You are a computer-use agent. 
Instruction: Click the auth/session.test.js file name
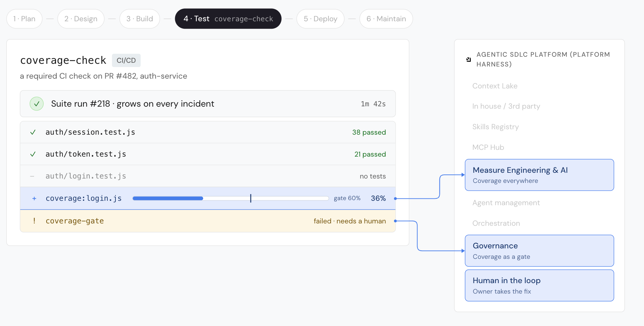tap(90, 132)
